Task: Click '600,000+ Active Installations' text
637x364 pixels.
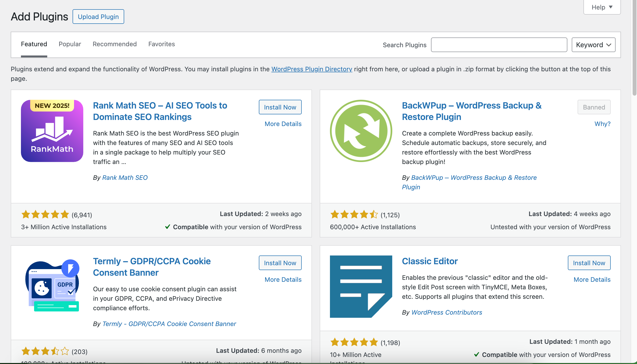Action: 373,227
